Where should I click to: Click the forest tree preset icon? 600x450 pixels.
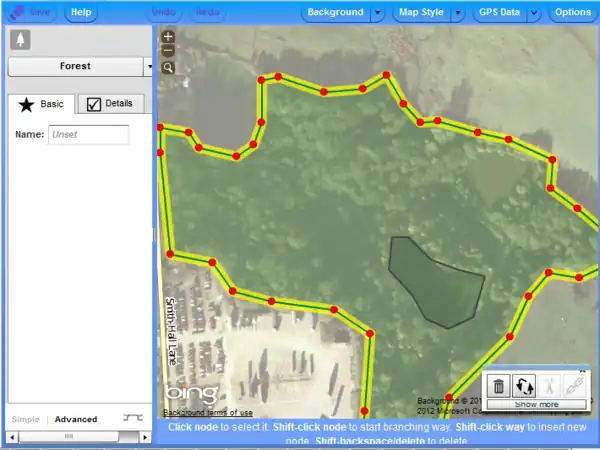point(21,39)
